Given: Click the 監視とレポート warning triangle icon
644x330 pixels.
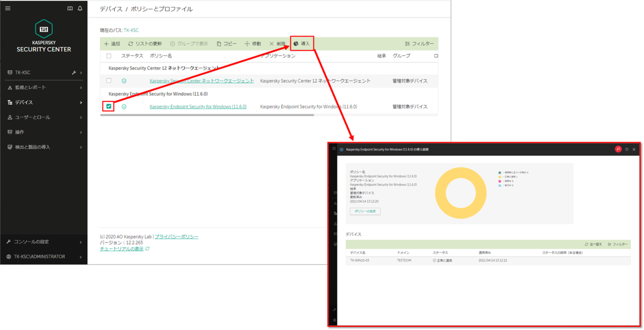Looking at the screenshot, I should pos(10,88).
